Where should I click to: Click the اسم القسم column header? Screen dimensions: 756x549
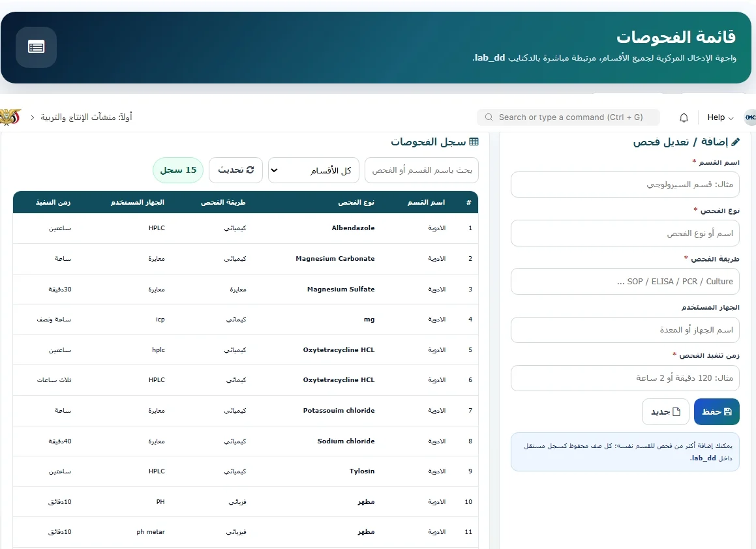(426, 202)
